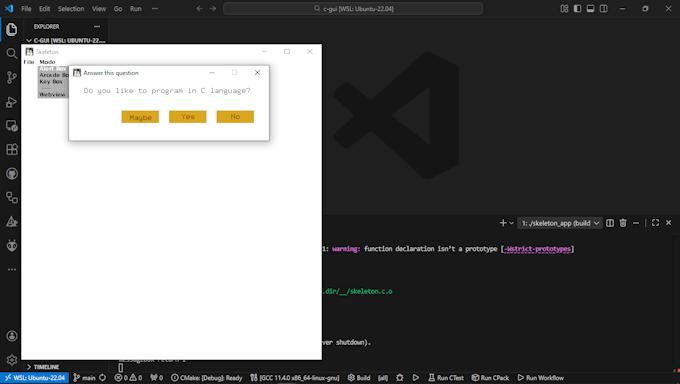680x384 pixels.
Task: Click the Explorer more actions ellipsis
Action: 97,26
